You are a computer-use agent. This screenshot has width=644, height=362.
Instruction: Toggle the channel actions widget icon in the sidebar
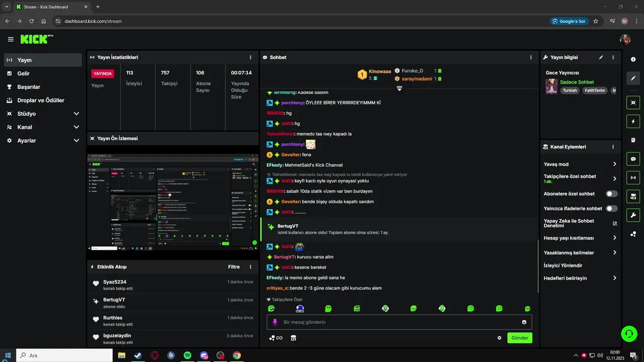tap(633, 196)
